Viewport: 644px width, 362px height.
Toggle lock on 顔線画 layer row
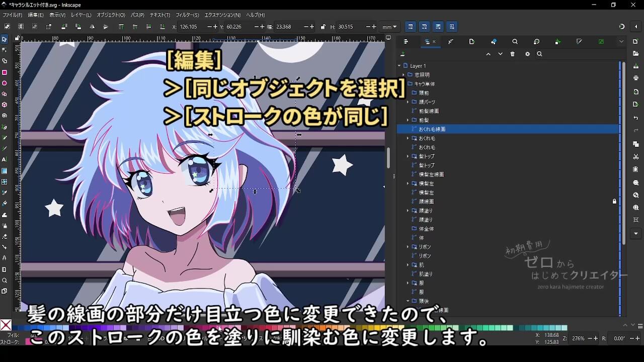pos(614,202)
